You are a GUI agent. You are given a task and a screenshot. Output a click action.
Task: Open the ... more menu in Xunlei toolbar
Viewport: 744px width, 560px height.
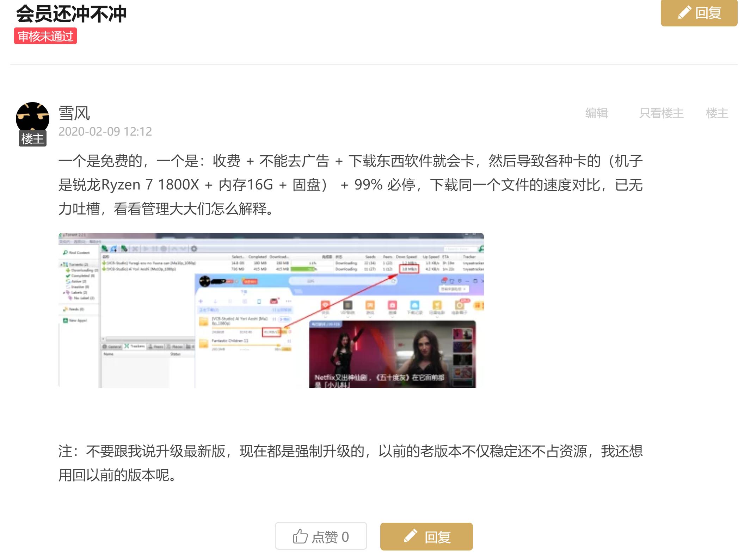coord(289,301)
